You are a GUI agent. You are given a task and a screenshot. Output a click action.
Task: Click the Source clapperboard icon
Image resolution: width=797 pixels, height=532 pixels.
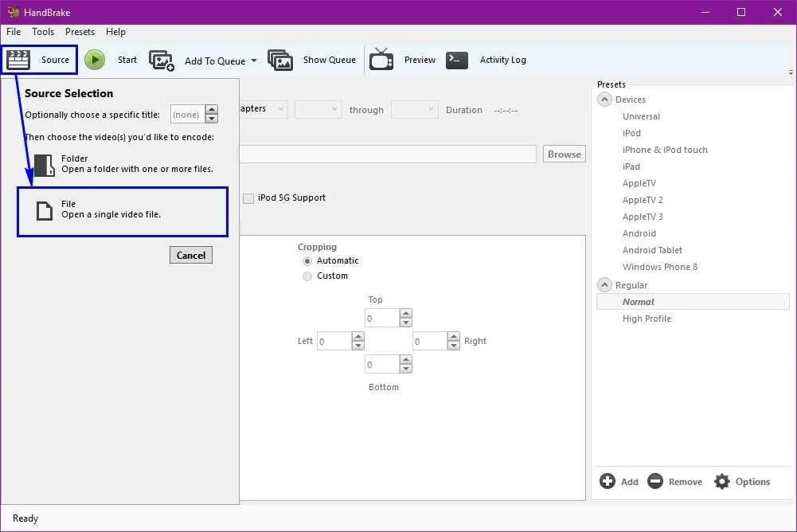[x=18, y=60]
